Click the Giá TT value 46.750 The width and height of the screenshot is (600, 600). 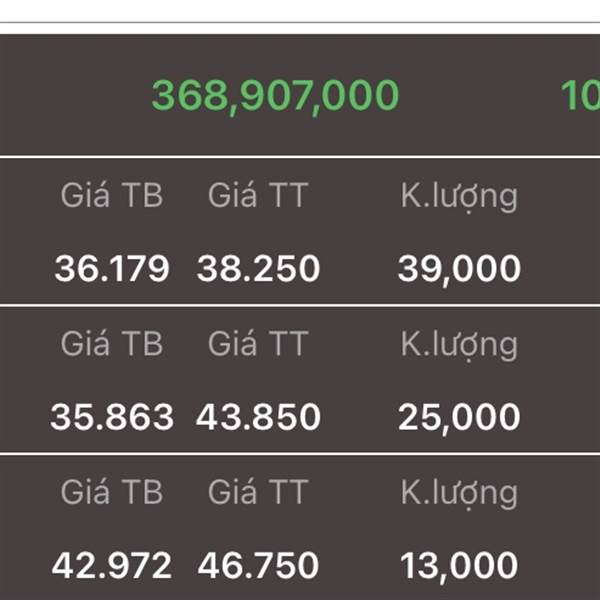pos(258,565)
